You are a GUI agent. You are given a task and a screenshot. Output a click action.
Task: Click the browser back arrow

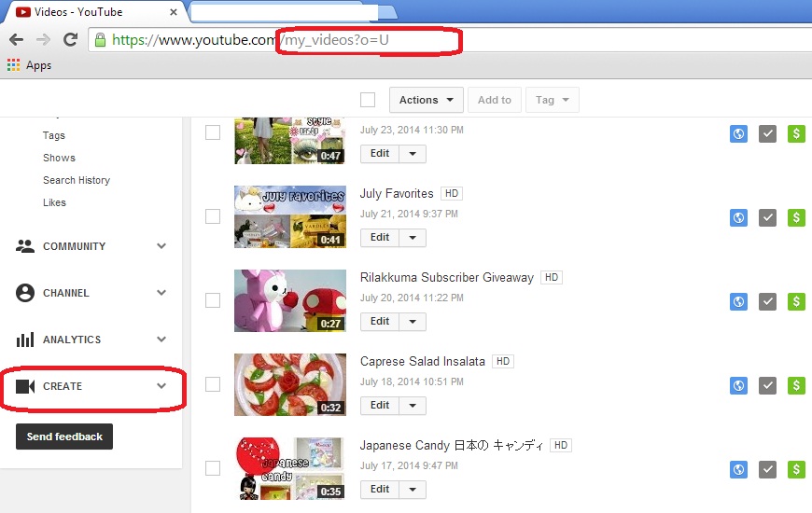[17, 39]
